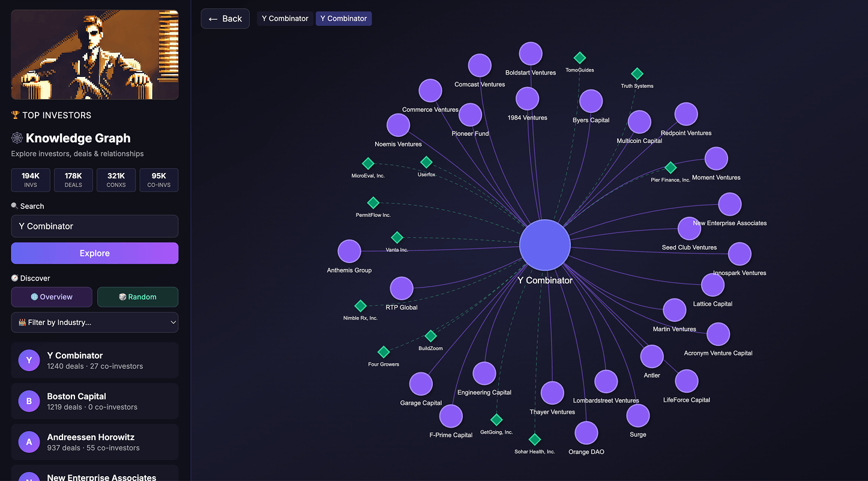Click the Back button
Viewport: 868px width, 481px height.
[x=225, y=19]
